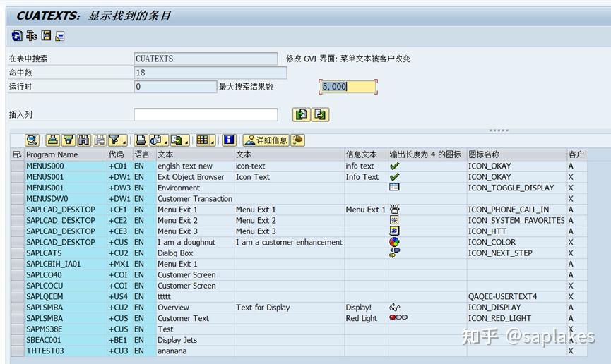Click the blue information icon

[x=229, y=140]
